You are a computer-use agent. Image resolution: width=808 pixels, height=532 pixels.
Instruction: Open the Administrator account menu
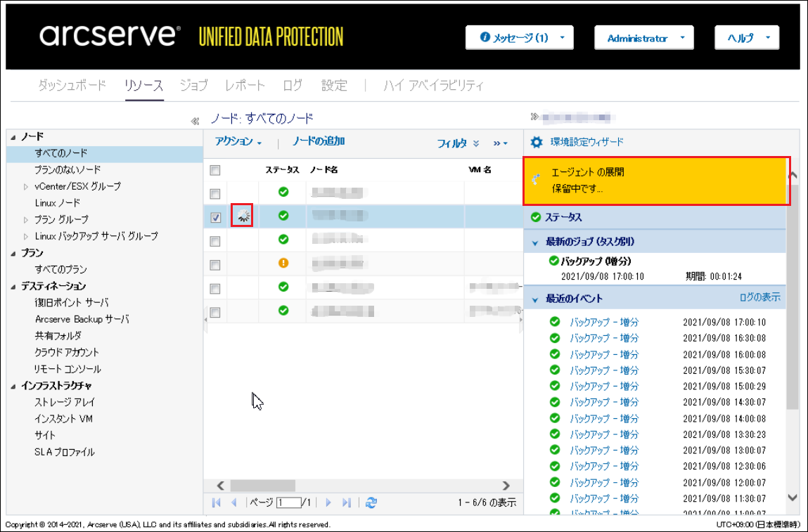[643, 37]
